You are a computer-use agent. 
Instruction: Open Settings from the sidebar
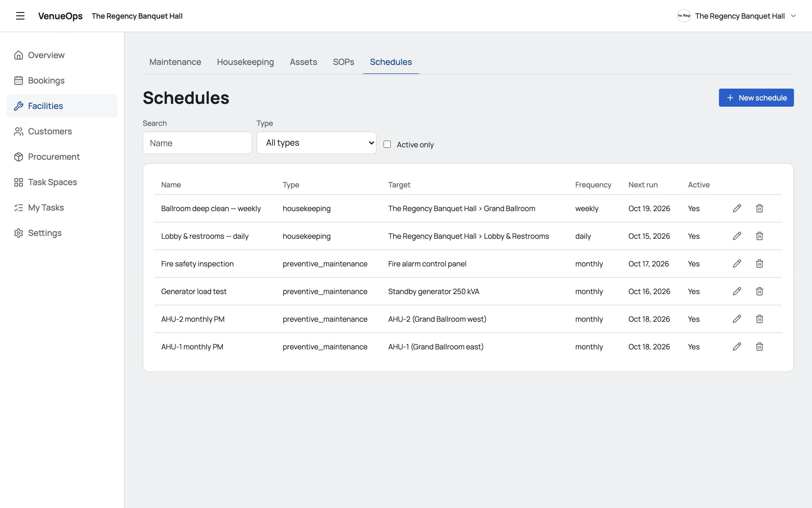[62, 233]
